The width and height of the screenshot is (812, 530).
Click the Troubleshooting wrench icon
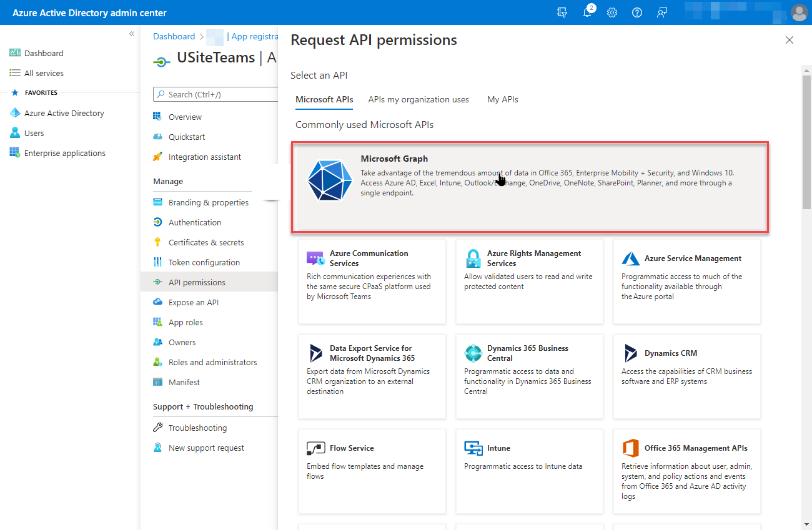coord(157,428)
